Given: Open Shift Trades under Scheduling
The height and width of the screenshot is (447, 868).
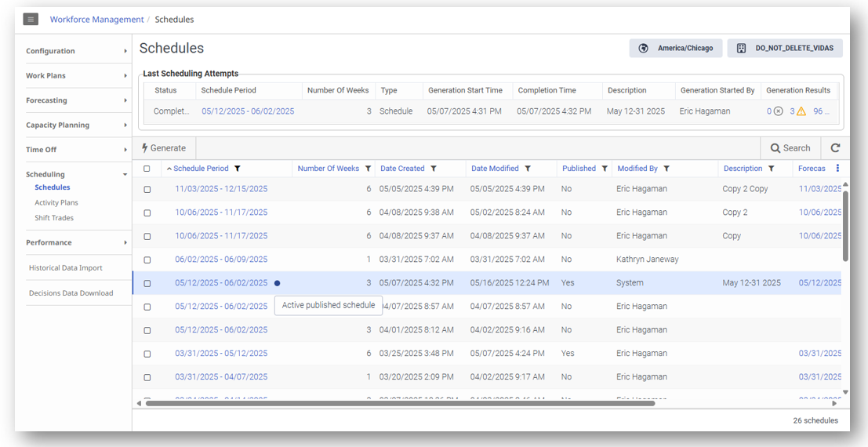Looking at the screenshot, I should (x=54, y=218).
